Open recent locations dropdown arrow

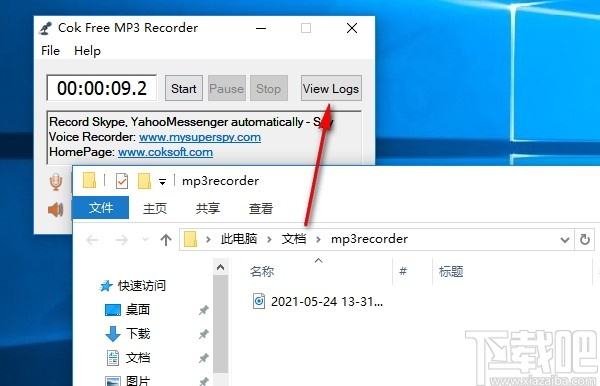coord(145,240)
